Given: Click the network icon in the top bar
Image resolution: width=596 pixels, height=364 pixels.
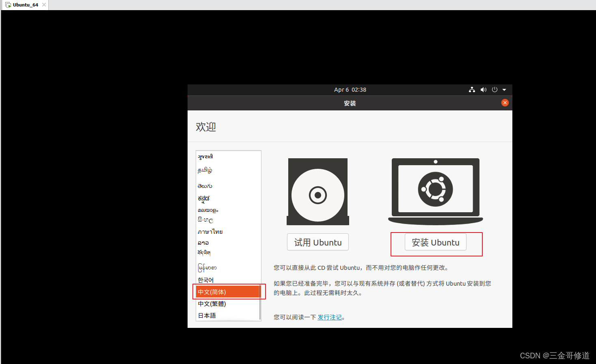Looking at the screenshot, I should coord(472,90).
